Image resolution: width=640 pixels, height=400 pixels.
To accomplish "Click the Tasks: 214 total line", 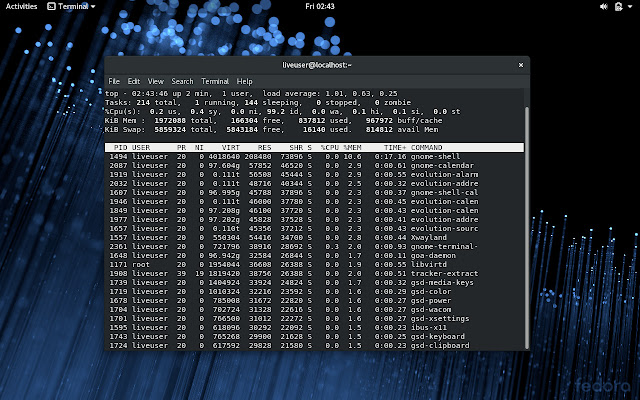I will point(258,102).
